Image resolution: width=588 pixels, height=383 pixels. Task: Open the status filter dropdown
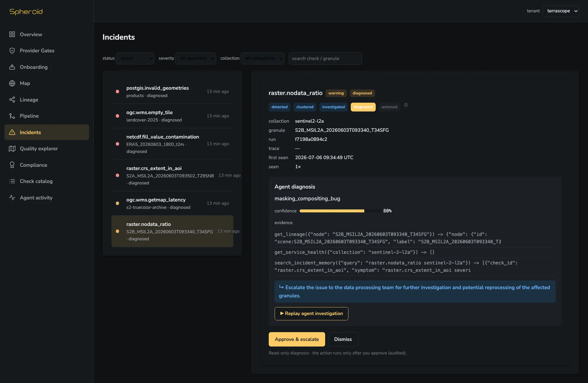135,58
